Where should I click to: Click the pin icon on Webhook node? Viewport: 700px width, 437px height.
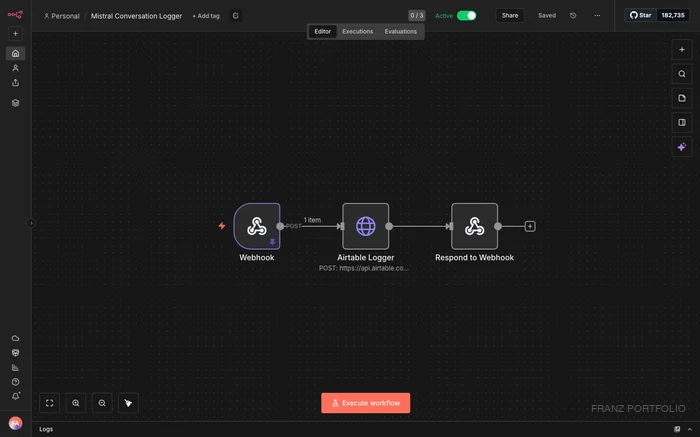pos(272,241)
